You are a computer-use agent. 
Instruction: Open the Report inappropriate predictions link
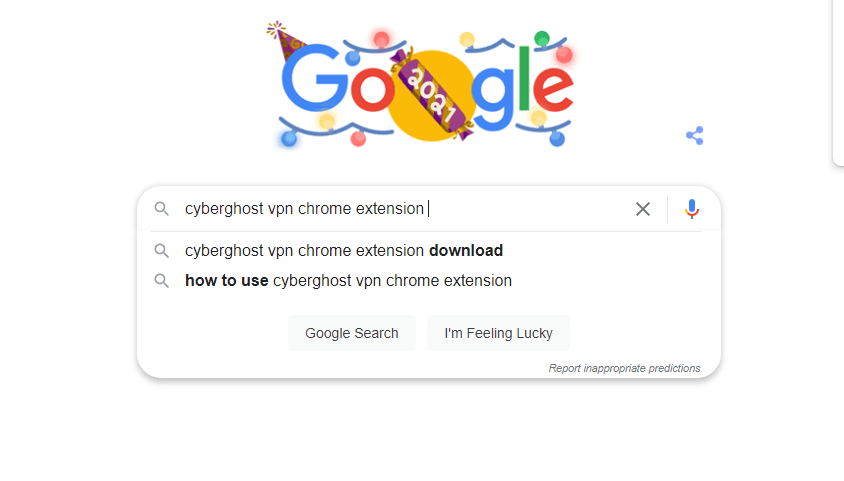coord(624,368)
